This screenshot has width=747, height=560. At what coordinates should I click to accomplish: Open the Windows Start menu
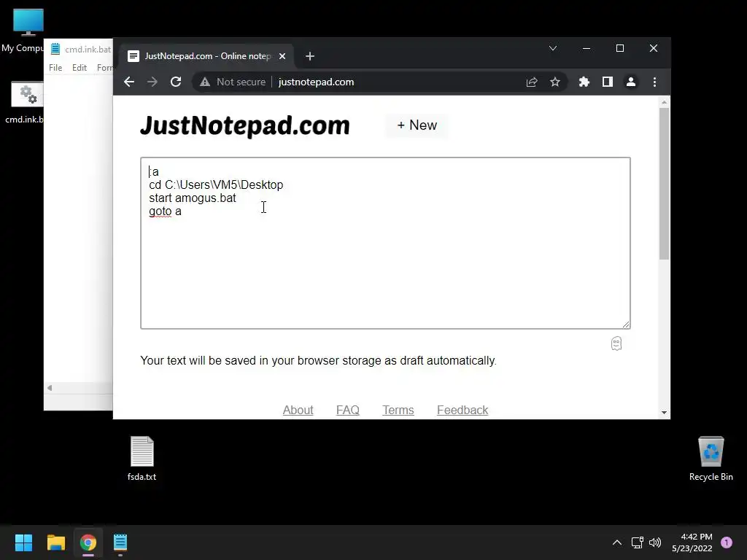[23, 542]
